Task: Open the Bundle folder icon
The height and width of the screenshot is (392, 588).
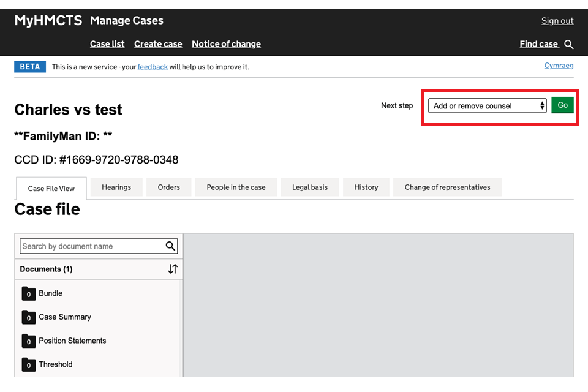Action: tap(28, 294)
